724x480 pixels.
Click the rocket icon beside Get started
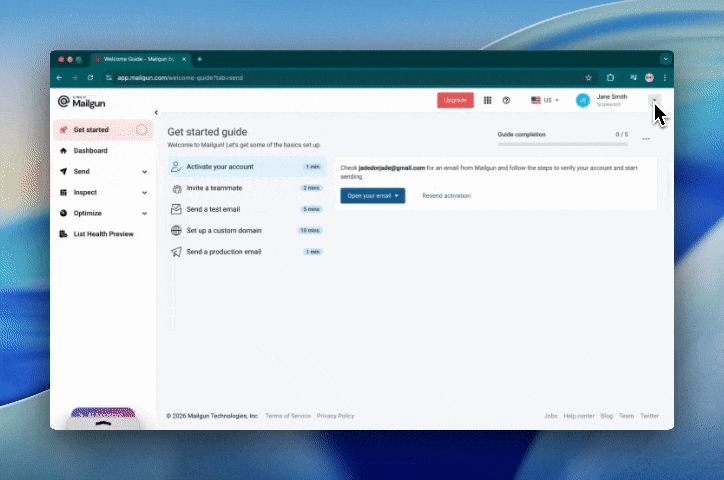click(64, 130)
